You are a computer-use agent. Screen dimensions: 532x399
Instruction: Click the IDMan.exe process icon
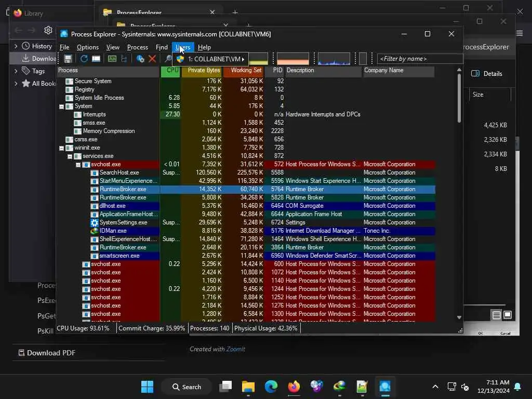[95, 231]
